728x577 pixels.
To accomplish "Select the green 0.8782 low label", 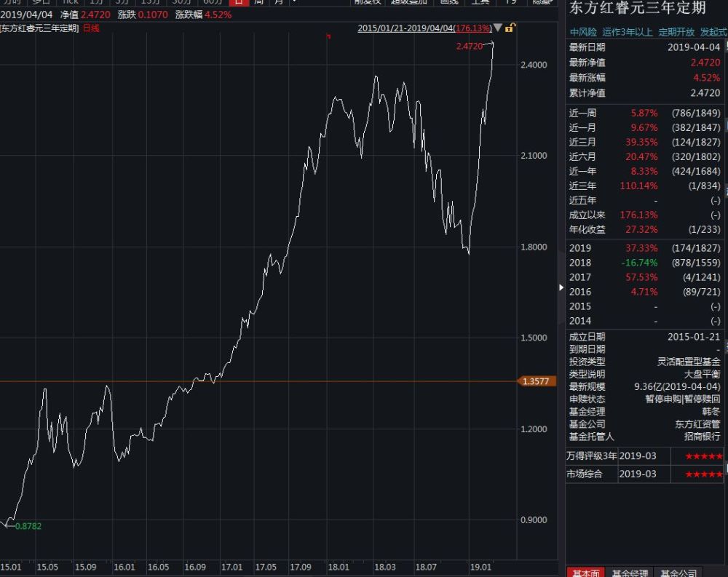I will click(x=28, y=526).
